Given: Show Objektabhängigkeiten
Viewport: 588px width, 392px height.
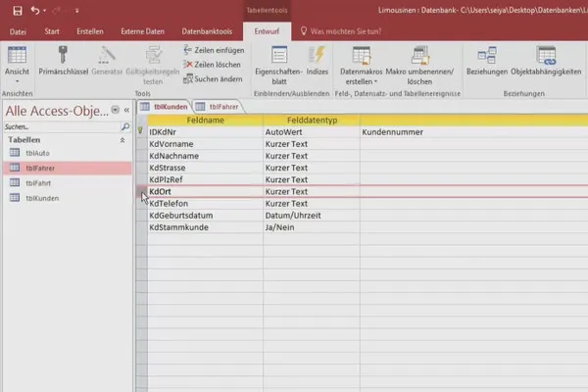Looking at the screenshot, I should click(x=546, y=60).
